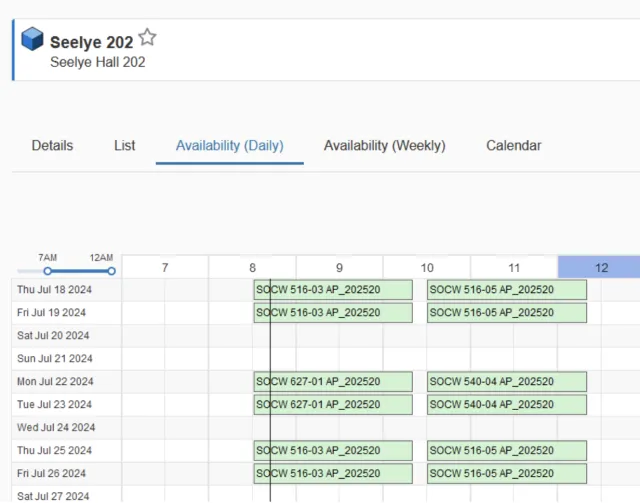Switch to the List tab
Screen dimensions: 640x503
tap(125, 146)
